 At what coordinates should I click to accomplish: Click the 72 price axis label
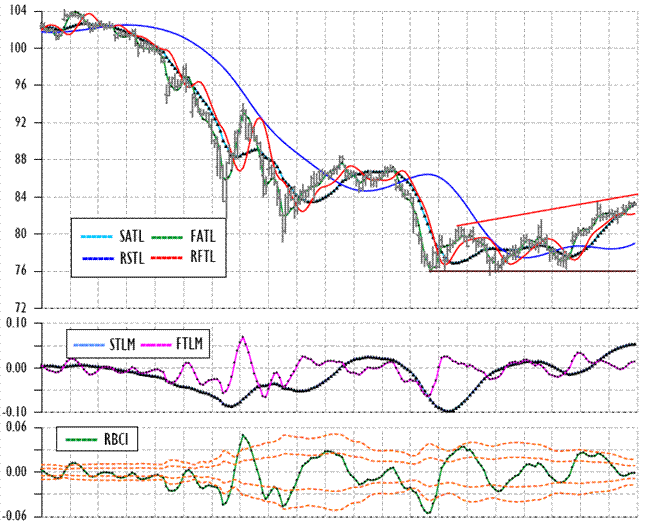(x=22, y=308)
